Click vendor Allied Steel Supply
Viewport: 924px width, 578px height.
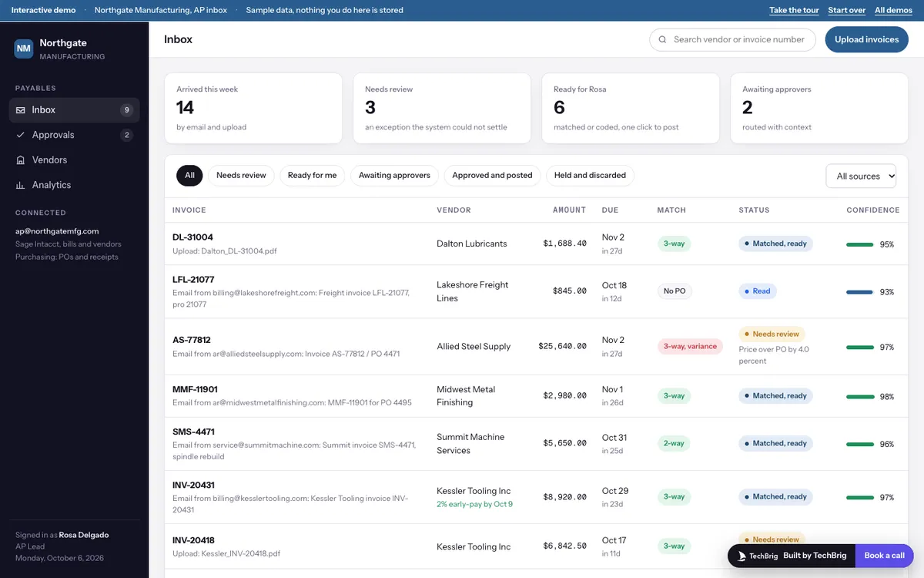coord(474,347)
